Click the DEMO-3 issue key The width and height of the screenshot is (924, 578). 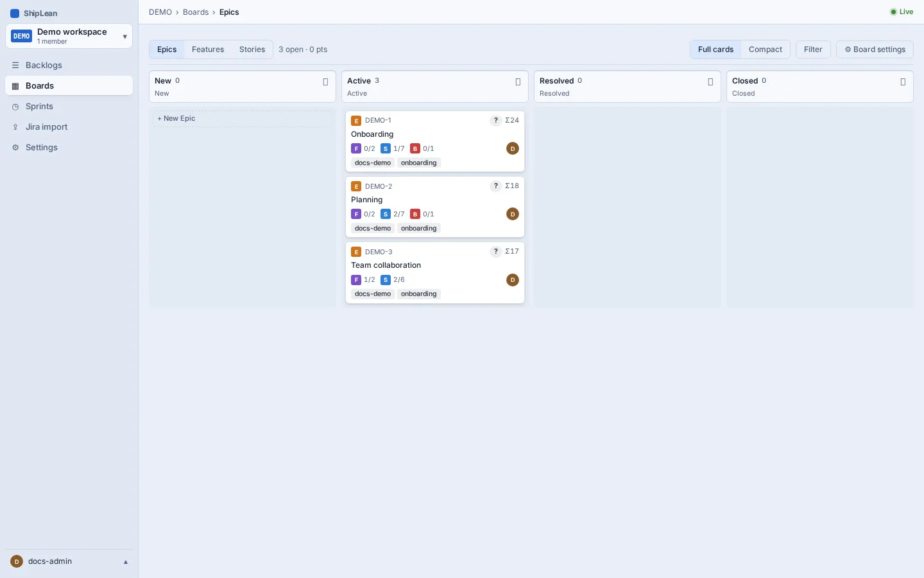point(379,252)
